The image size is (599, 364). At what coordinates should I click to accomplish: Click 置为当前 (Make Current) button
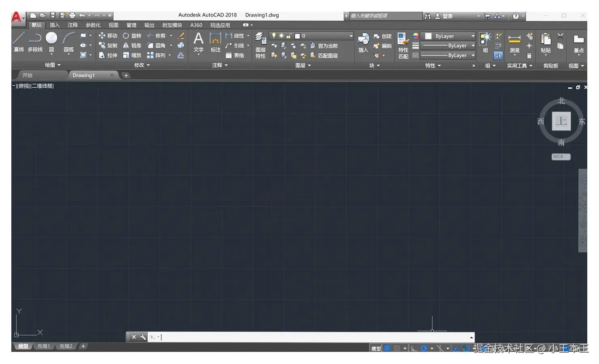(324, 46)
